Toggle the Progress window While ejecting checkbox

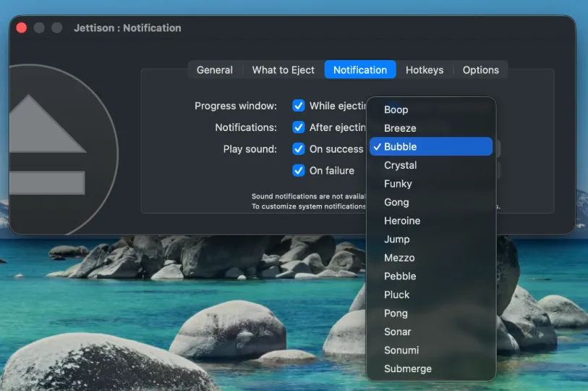coord(299,106)
